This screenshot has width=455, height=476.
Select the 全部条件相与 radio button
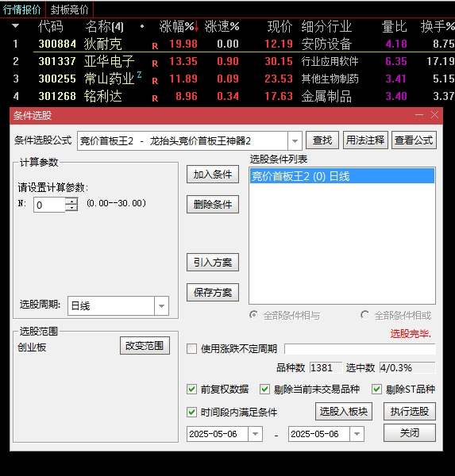[x=253, y=315]
